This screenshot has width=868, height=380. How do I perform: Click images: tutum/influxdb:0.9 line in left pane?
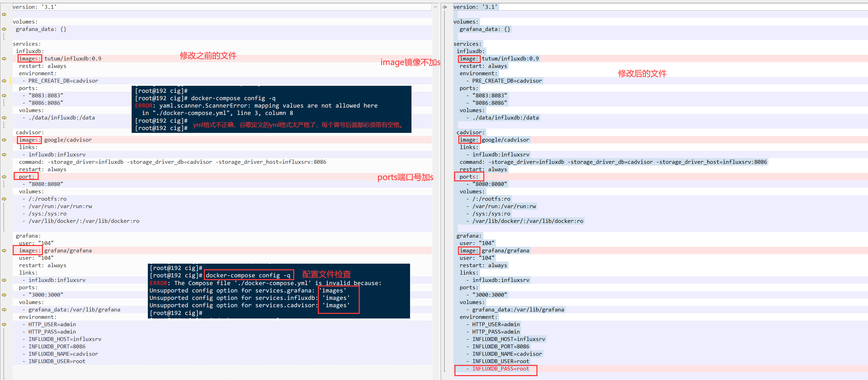222,59
